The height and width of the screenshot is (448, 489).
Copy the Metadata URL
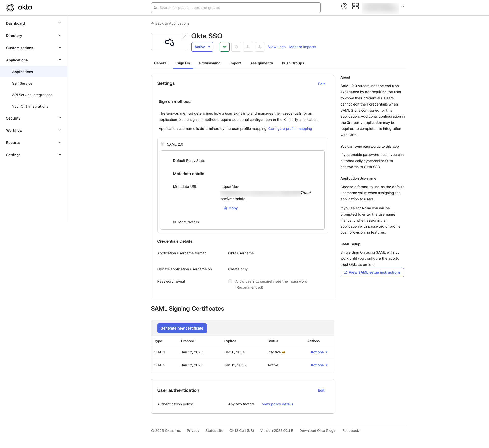(230, 208)
